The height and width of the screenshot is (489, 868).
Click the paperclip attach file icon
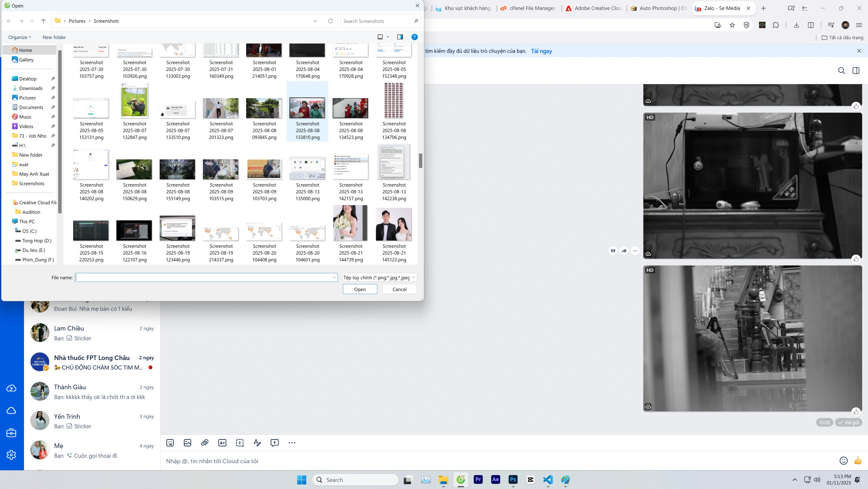click(205, 443)
